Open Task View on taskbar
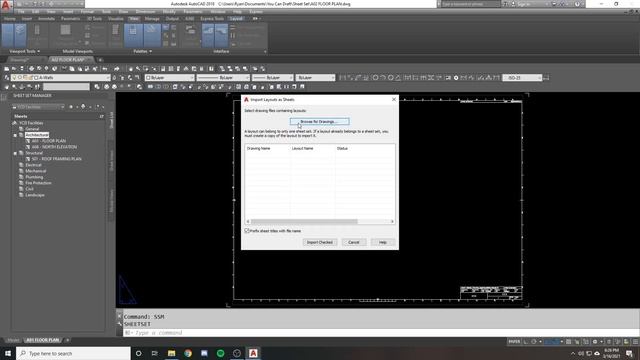This screenshot has width=640, height=360. (x=154, y=353)
